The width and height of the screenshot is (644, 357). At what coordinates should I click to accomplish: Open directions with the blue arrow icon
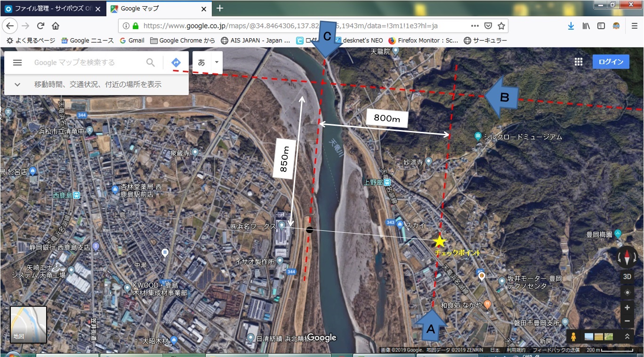(x=176, y=63)
